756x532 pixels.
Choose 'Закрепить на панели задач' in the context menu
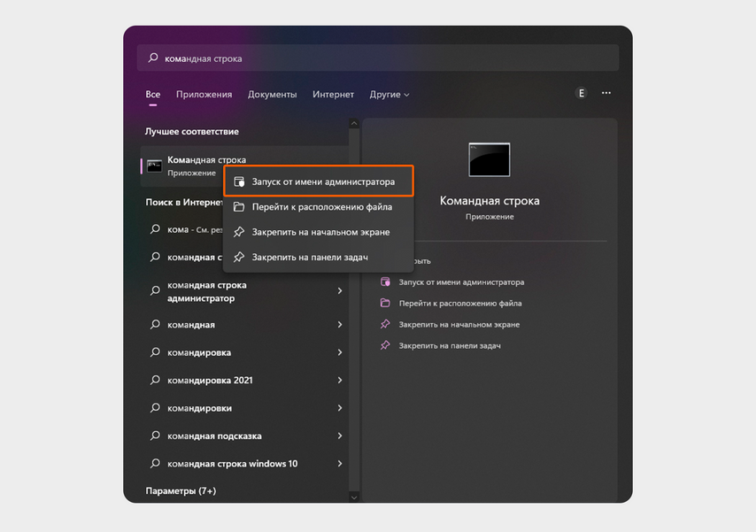(x=318, y=257)
